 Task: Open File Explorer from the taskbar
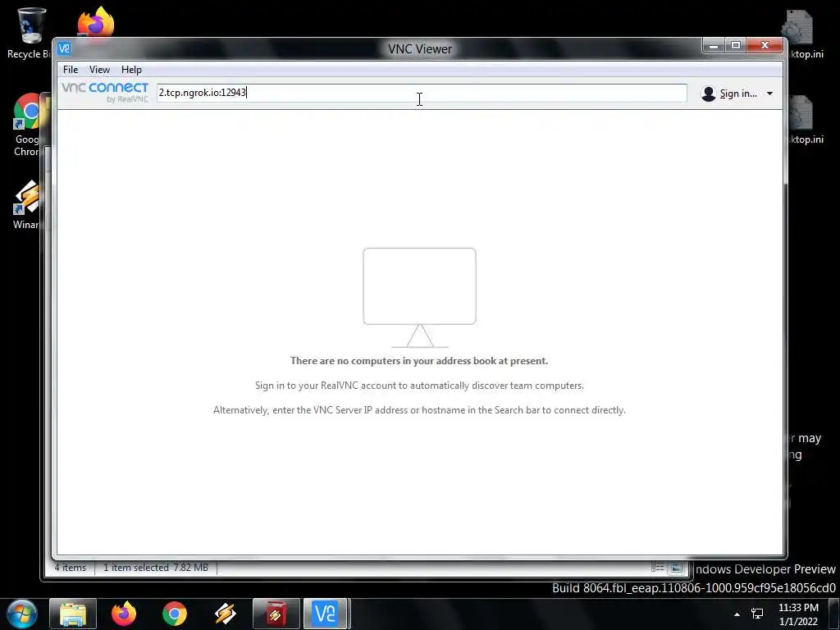73,614
